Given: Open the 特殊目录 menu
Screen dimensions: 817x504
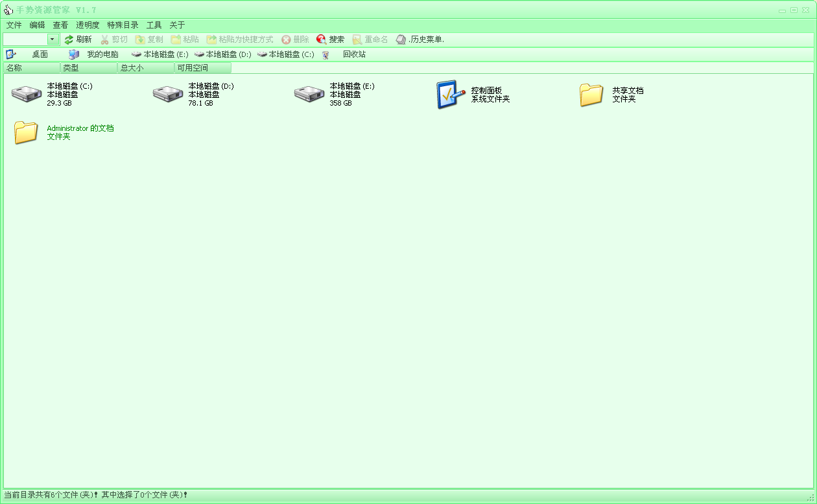Looking at the screenshot, I should tap(123, 25).
